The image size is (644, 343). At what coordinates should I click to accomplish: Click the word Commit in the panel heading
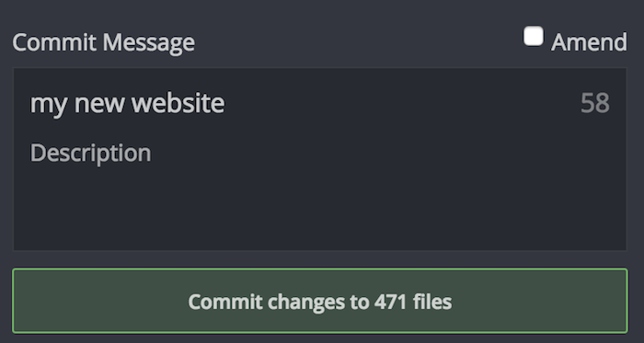pos(55,42)
